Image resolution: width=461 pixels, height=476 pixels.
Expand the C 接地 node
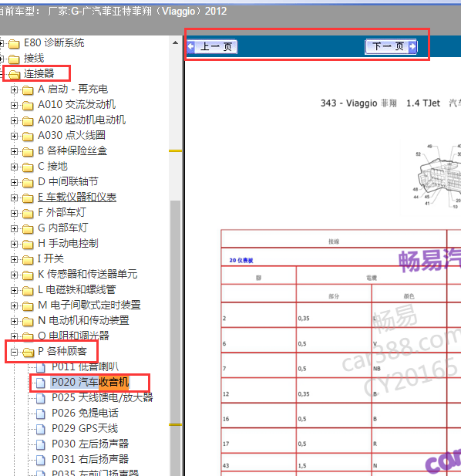pyautogui.click(x=14, y=167)
